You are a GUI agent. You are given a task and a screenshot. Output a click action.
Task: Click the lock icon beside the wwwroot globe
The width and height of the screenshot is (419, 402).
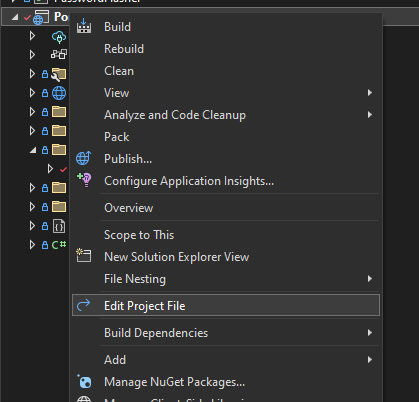[x=45, y=93]
